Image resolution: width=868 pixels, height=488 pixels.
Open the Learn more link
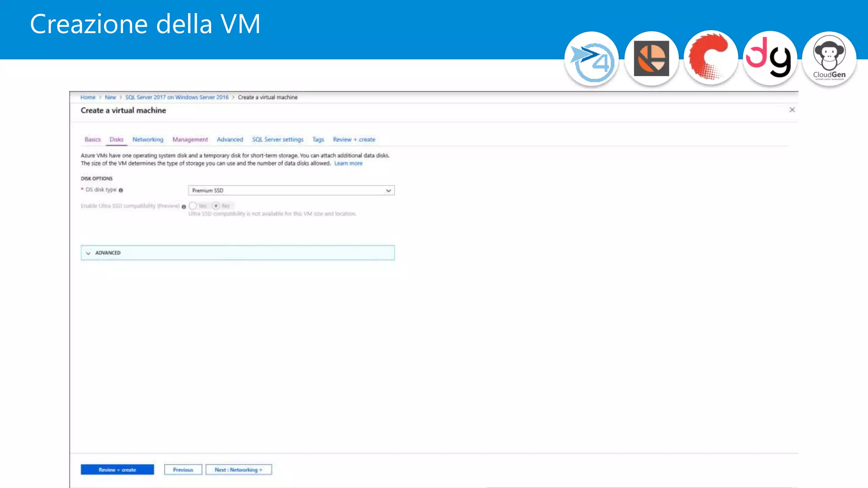pyautogui.click(x=348, y=164)
